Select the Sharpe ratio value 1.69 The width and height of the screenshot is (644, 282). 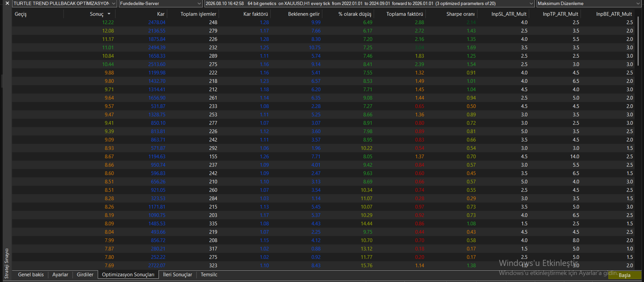(471, 48)
